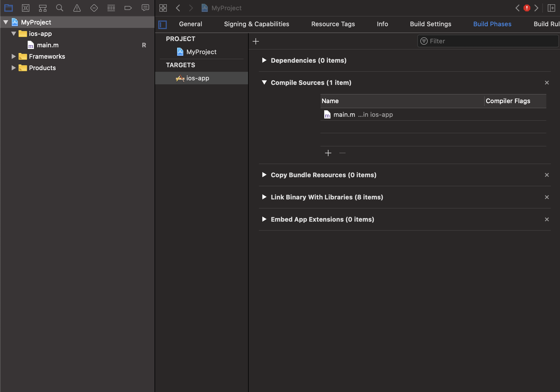
Task: Open the Debug navigator icon
Action: point(111,8)
